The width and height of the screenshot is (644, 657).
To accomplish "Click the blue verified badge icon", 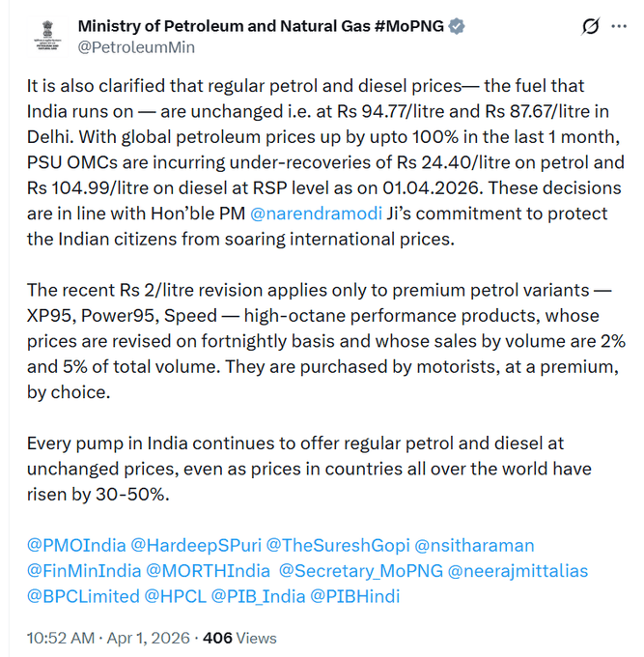I will coord(457,26).
